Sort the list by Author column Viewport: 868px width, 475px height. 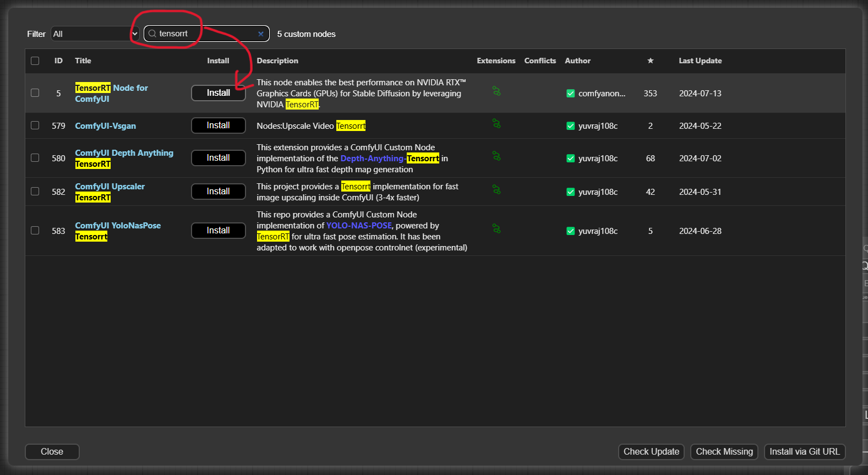tap(577, 61)
